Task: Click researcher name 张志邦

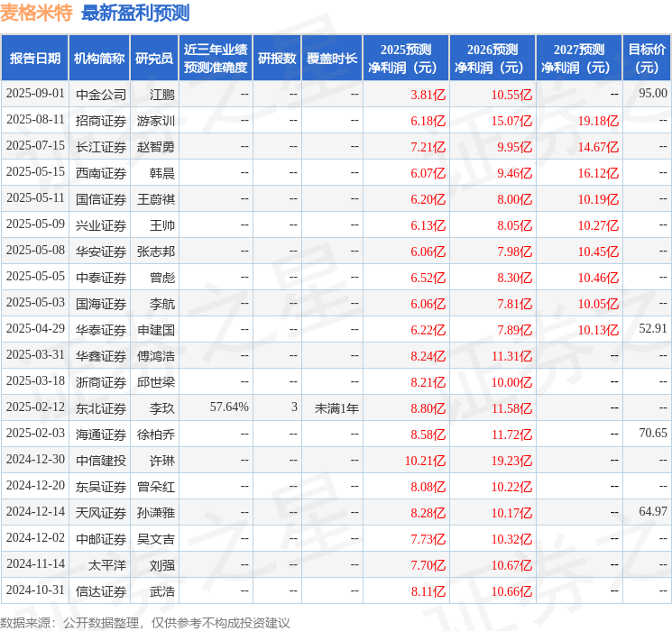Action: coord(156,251)
